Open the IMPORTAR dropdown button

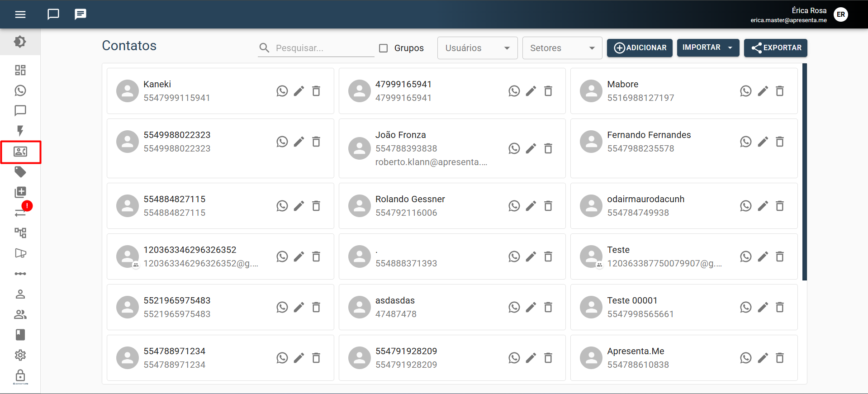point(708,47)
